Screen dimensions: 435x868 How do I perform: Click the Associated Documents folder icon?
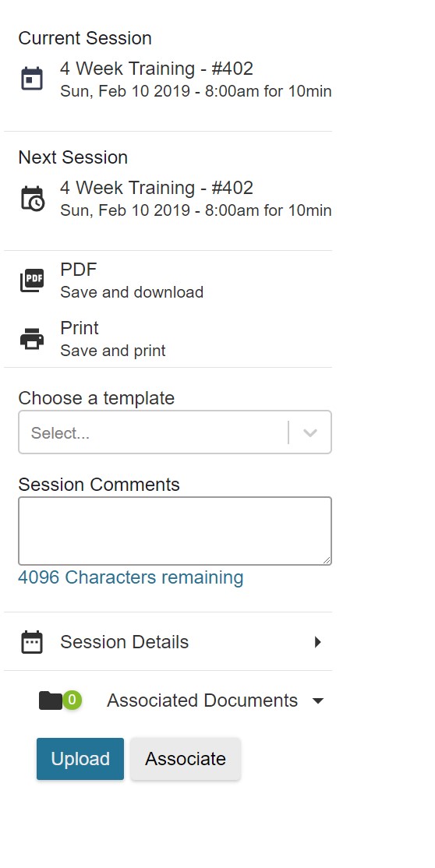coord(51,700)
